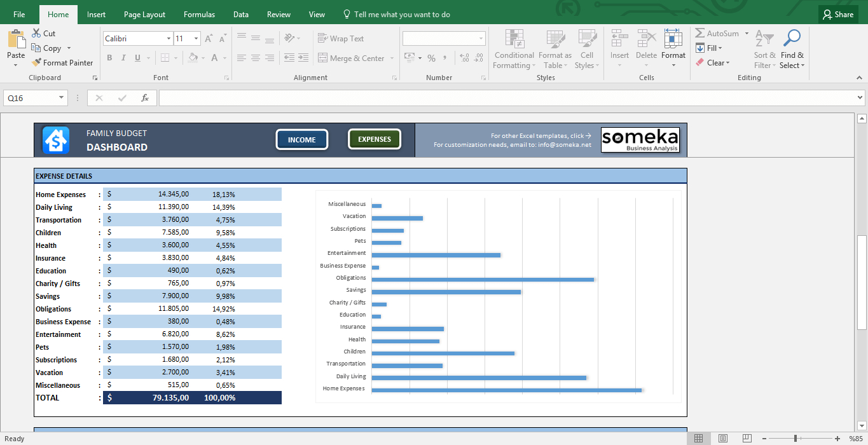Click the INCOME dashboard button

(x=301, y=140)
